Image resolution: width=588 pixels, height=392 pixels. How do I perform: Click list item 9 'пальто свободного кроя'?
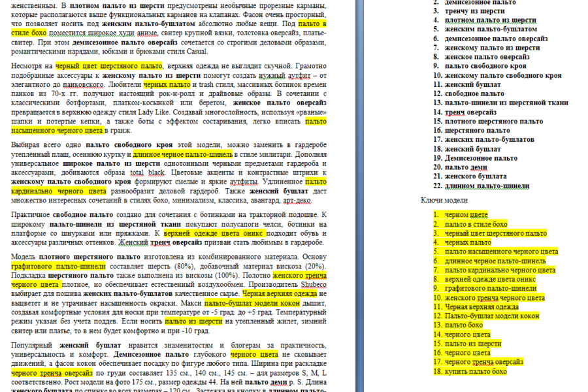coord(485,66)
